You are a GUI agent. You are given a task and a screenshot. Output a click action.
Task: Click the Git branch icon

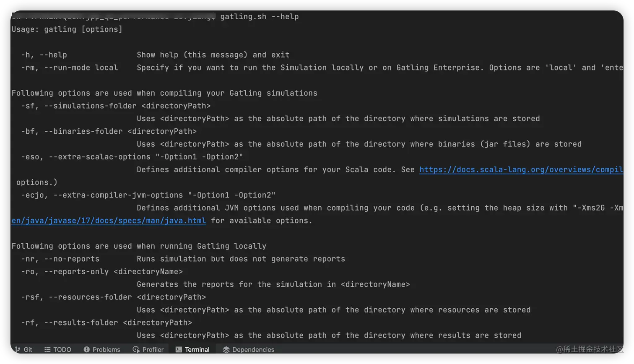pyautogui.click(x=17, y=349)
